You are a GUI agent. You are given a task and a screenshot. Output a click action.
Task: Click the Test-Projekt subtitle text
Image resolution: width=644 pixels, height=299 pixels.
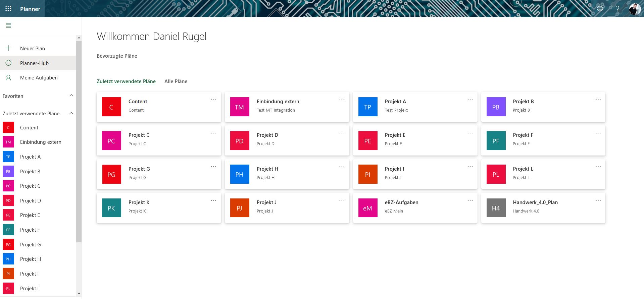point(396,110)
